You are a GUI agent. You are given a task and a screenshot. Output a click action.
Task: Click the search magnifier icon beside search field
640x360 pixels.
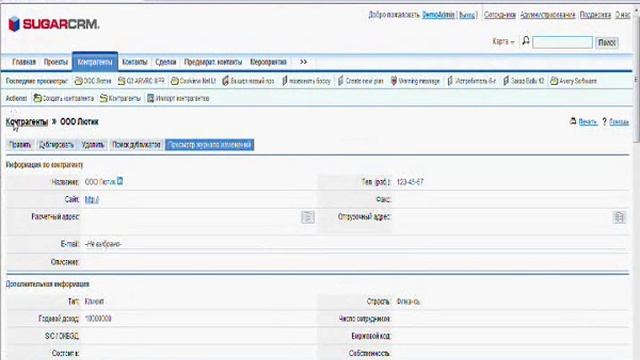[526, 41]
